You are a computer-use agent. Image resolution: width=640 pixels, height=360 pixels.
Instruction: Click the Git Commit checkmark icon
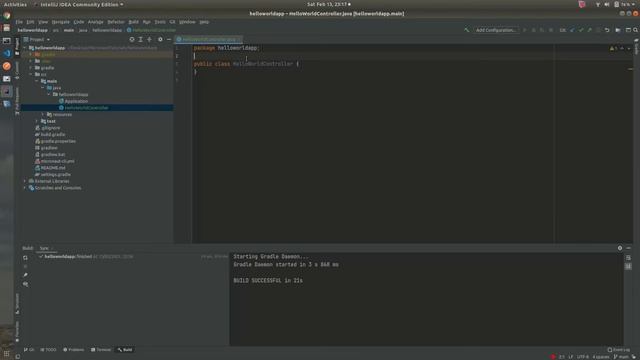coord(581,30)
